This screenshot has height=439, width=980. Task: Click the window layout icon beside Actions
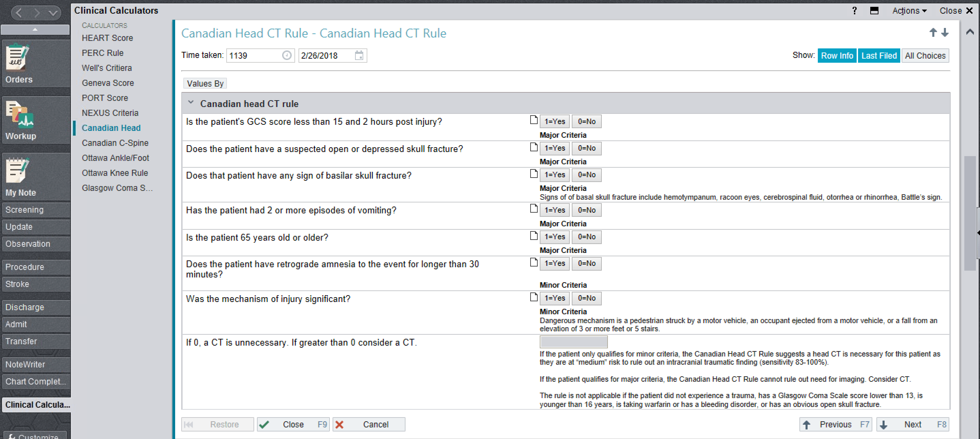[x=874, y=10]
